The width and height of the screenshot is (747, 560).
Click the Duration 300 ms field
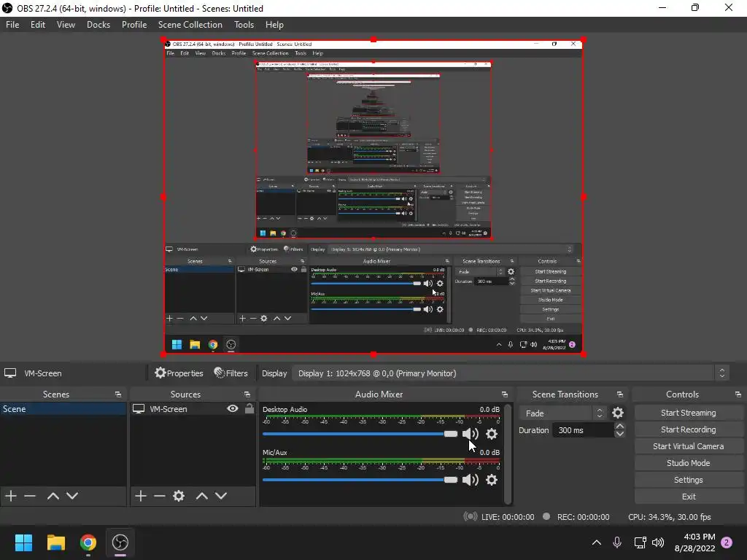pos(583,430)
